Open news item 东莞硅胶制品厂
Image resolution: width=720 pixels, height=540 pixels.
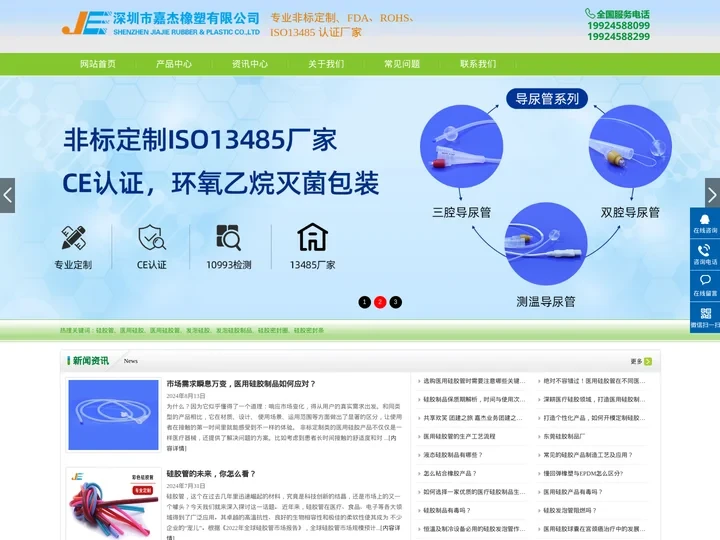coord(564,436)
